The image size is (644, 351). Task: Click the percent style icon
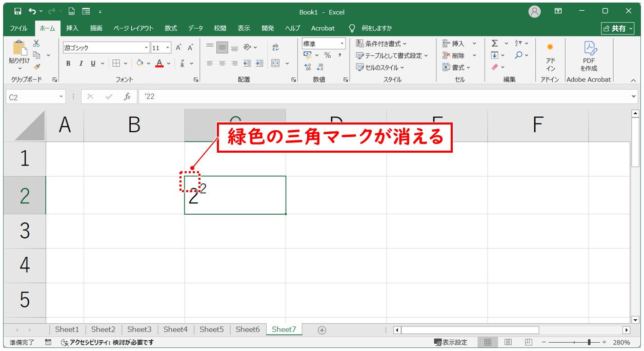(x=327, y=55)
